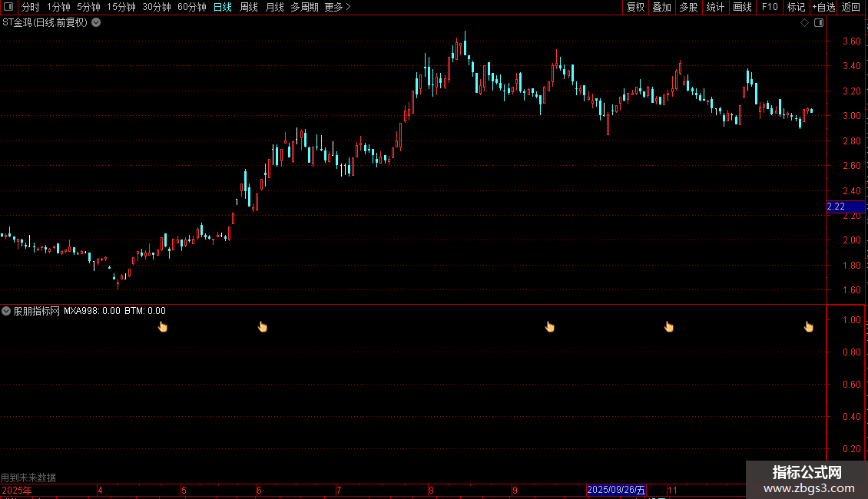Toggle the left side panel icon
Screen dimensions: 868x499
coord(8,7)
